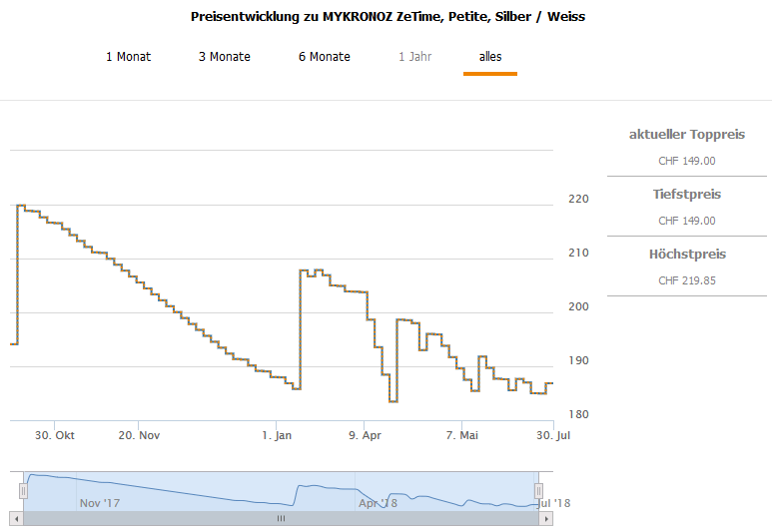772x532 pixels.
Task: Click the Nov '17 label in navigator
Action: 99,503
